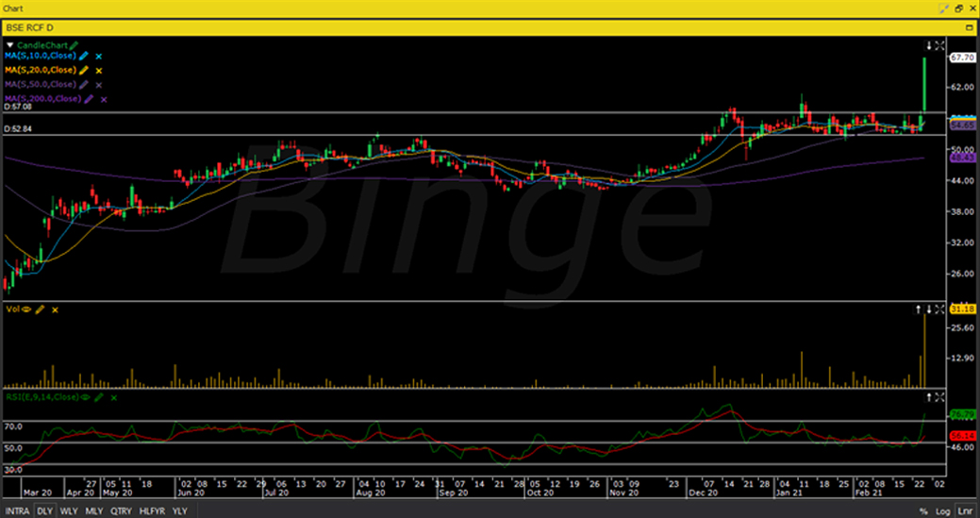
Task: Maximize the Vol pane with the expand icon
Action: click(x=939, y=309)
